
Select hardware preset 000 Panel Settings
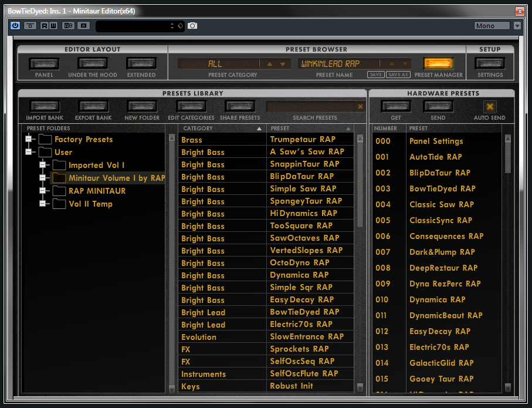click(436, 141)
